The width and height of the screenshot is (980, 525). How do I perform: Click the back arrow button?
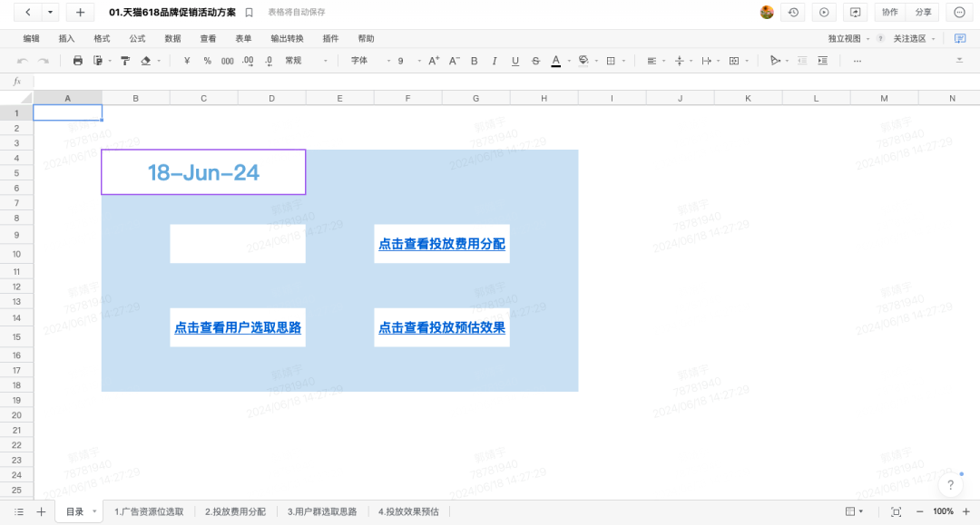(x=28, y=12)
